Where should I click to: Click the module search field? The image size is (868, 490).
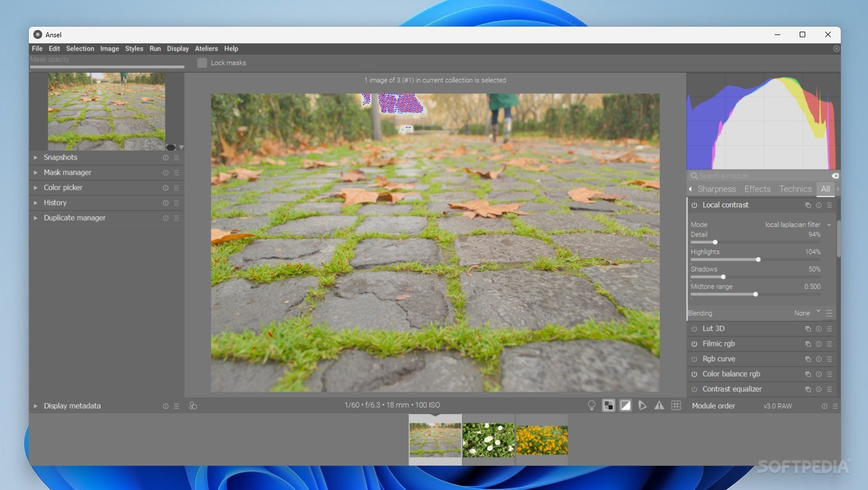click(x=760, y=176)
